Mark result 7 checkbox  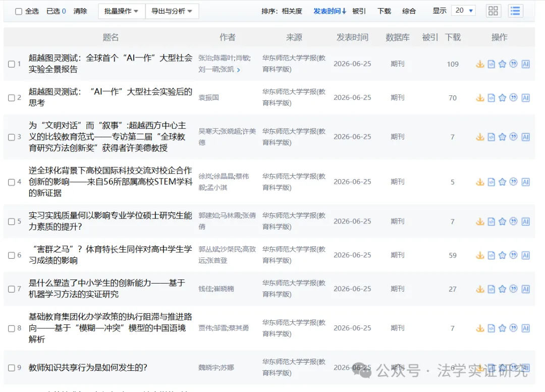click(x=12, y=289)
